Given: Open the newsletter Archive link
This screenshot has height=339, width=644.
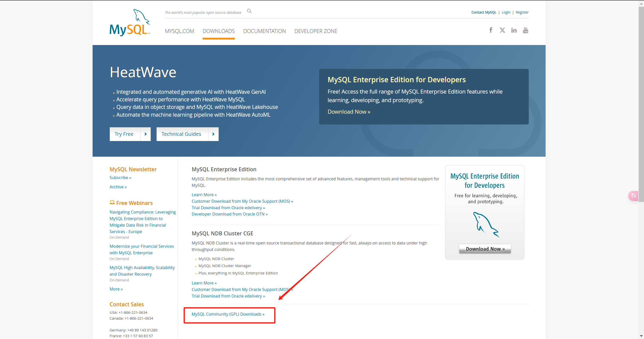Looking at the screenshot, I should pyautogui.click(x=118, y=187).
